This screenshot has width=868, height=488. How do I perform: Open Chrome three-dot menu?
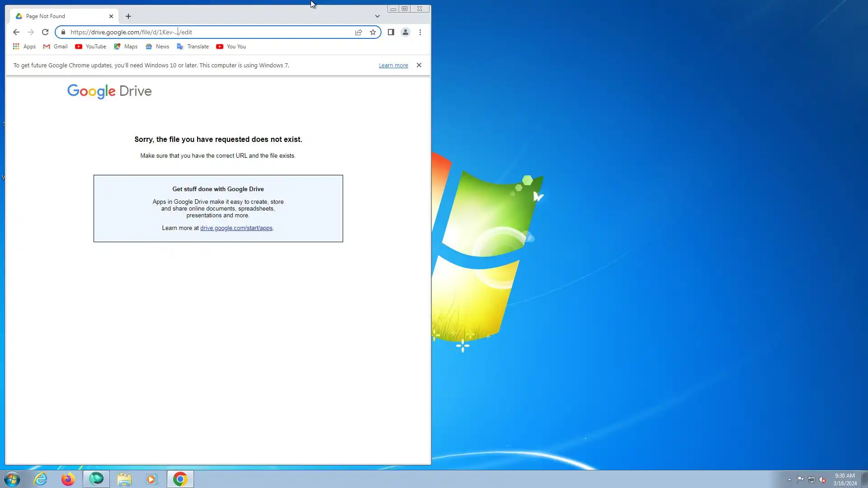click(x=420, y=32)
